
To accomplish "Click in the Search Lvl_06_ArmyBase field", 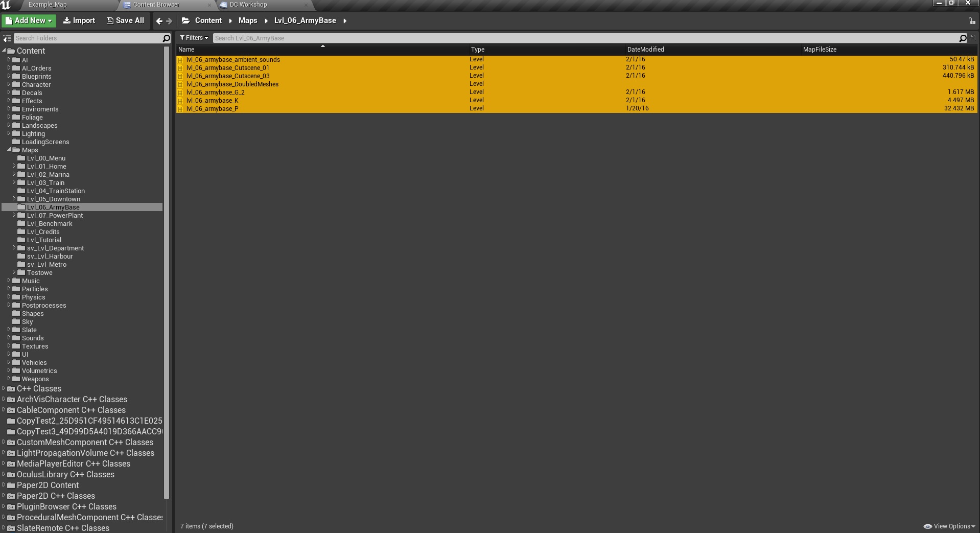I will 586,38.
